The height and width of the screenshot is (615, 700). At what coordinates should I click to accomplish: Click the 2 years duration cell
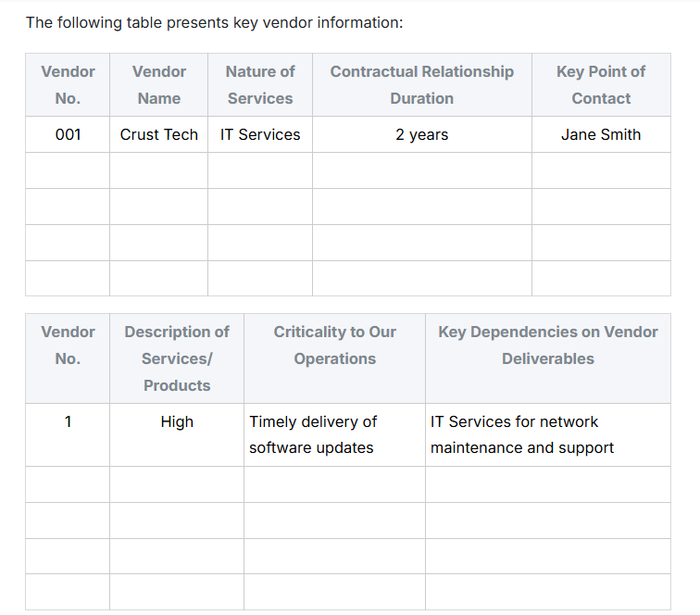pyautogui.click(x=421, y=134)
